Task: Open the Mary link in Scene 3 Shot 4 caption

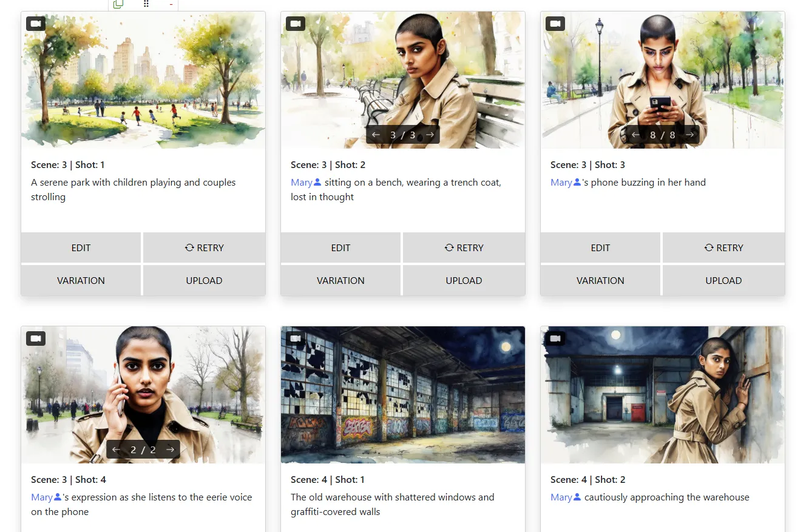Action: coord(42,497)
